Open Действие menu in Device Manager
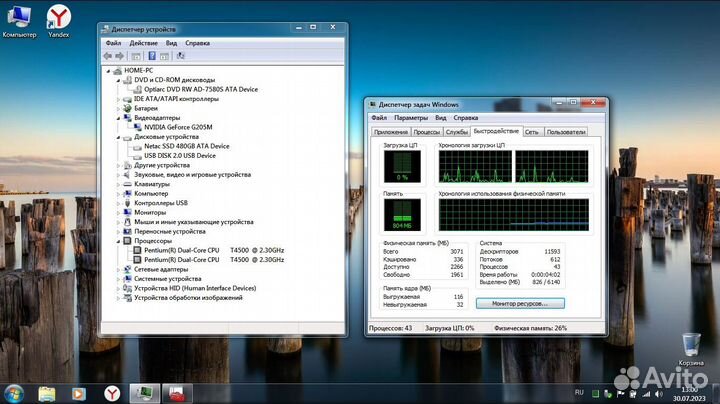 (143, 43)
